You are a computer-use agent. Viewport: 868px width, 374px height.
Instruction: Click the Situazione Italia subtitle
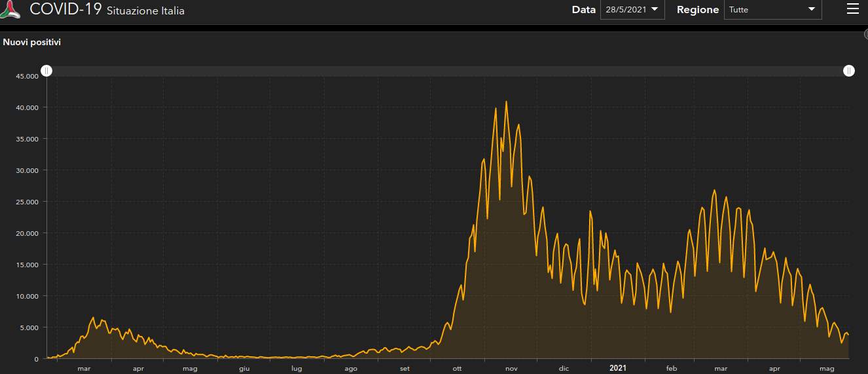tap(145, 11)
